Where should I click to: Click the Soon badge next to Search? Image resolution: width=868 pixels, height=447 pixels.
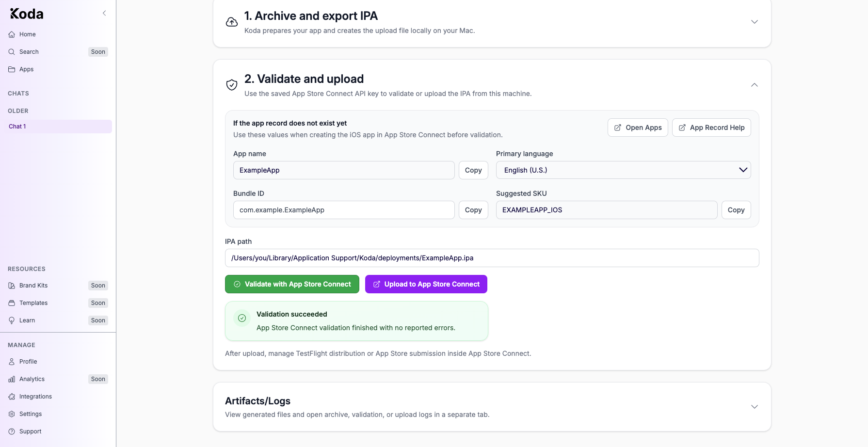[98, 52]
